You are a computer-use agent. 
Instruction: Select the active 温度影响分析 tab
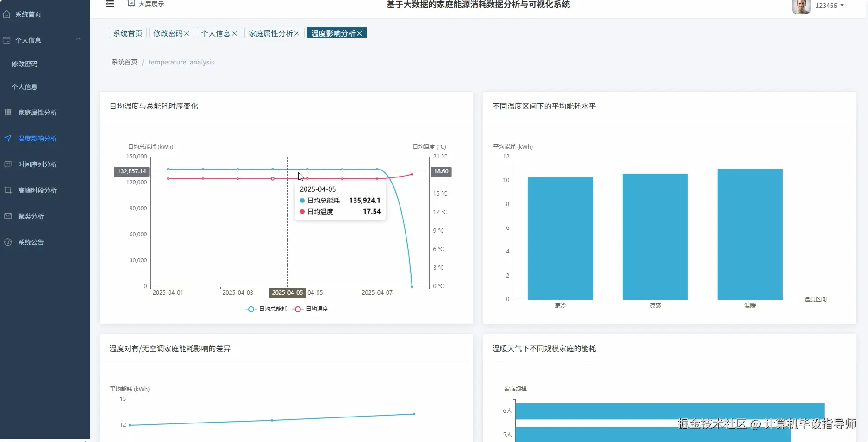pos(333,33)
